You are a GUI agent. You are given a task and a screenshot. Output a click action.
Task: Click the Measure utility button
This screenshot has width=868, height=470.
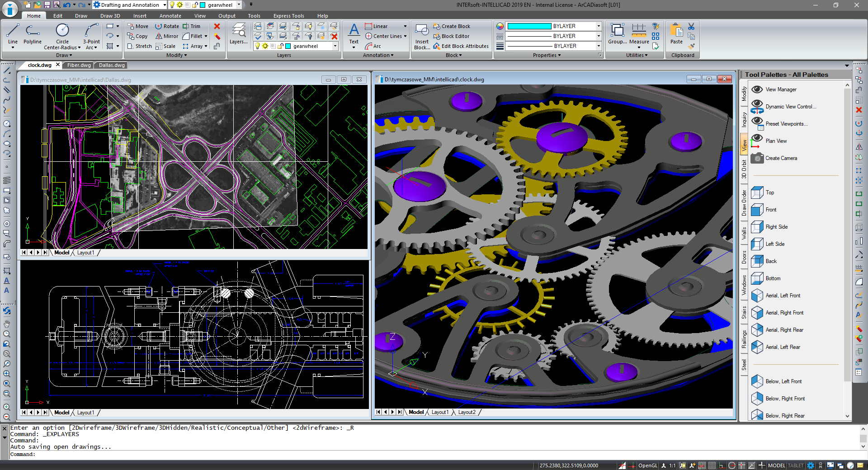[639, 35]
